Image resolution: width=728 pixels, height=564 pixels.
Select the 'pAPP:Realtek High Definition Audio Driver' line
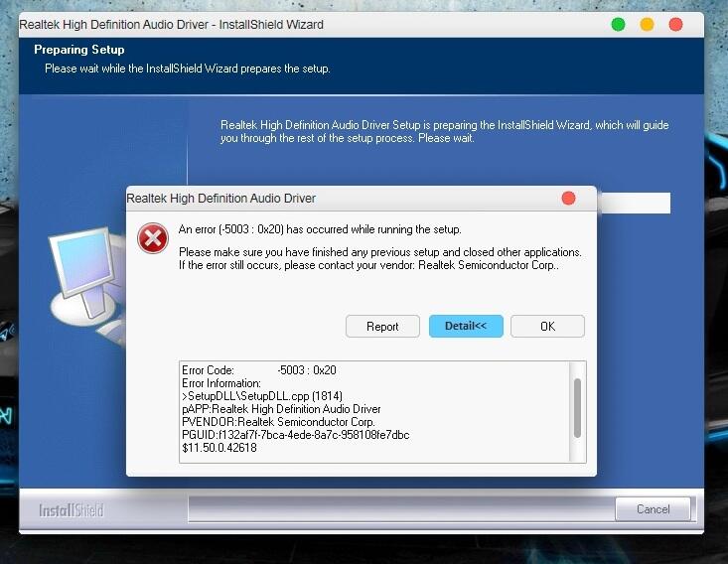(x=281, y=409)
